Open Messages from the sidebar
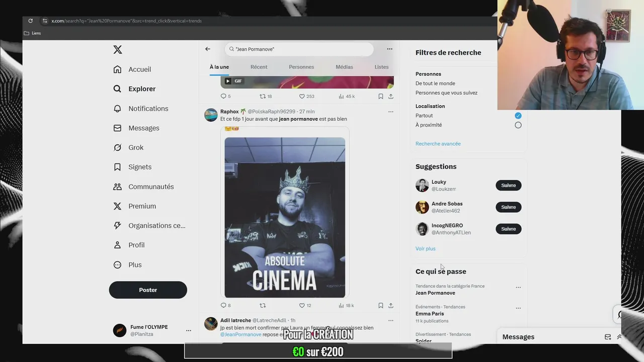The height and width of the screenshot is (362, 644). [136, 128]
